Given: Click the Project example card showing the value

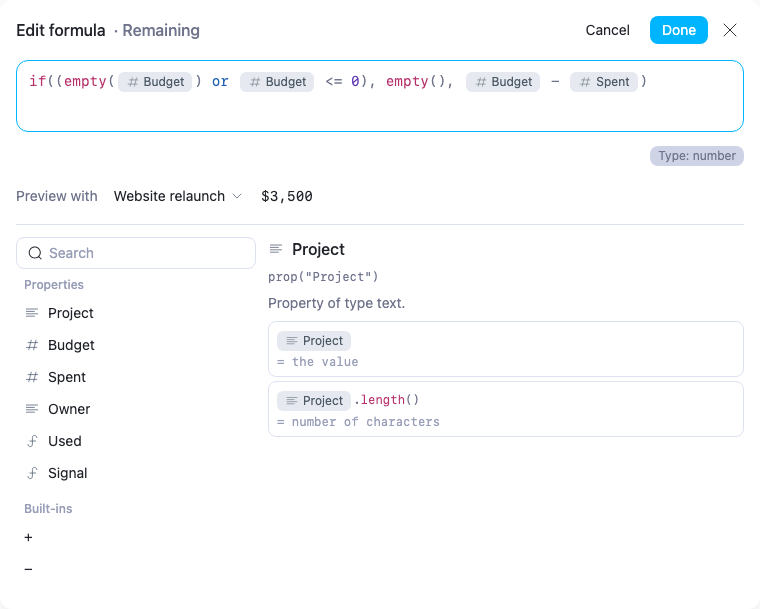Looking at the screenshot, I should tap(506, 349).
